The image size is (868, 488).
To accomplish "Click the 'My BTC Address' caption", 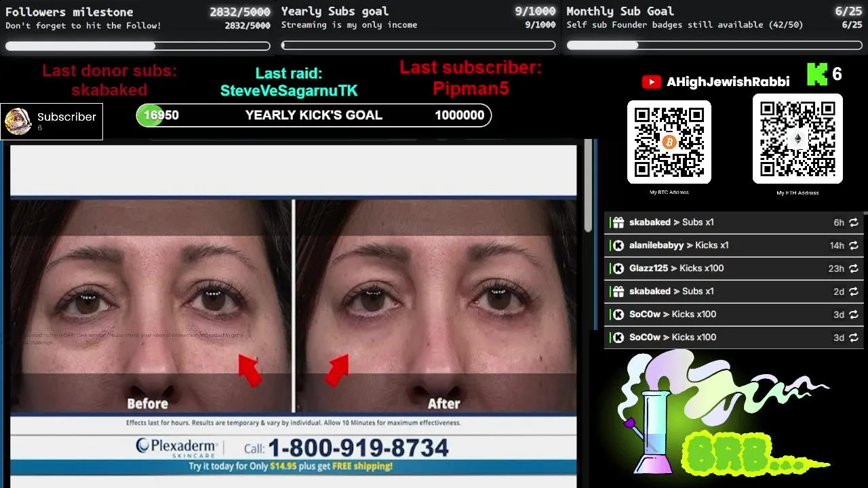I will click(669, 192).
